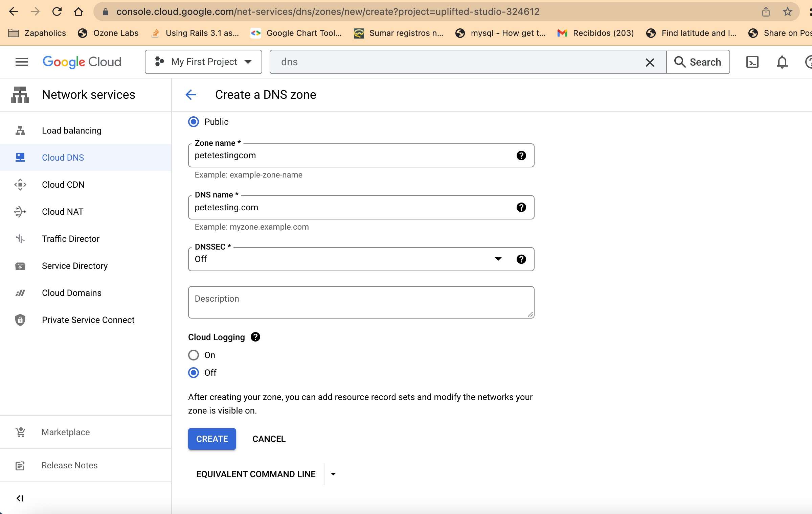Expand the Equivalent Command Line arrow
812x514 pixels.
[x=333, y=474]
